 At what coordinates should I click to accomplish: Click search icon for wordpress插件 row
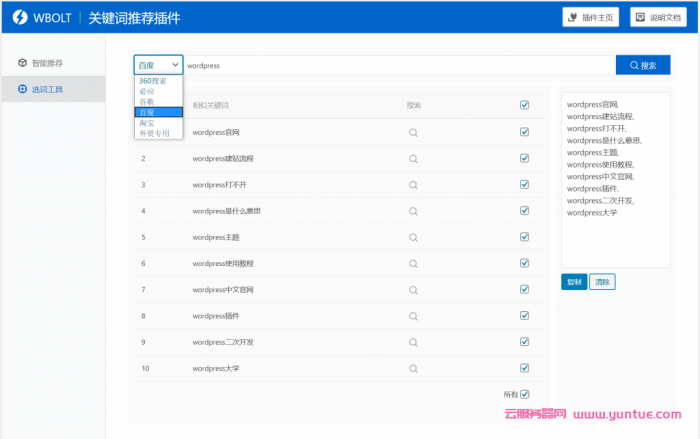pyautogui.click(x=413, y=316)
